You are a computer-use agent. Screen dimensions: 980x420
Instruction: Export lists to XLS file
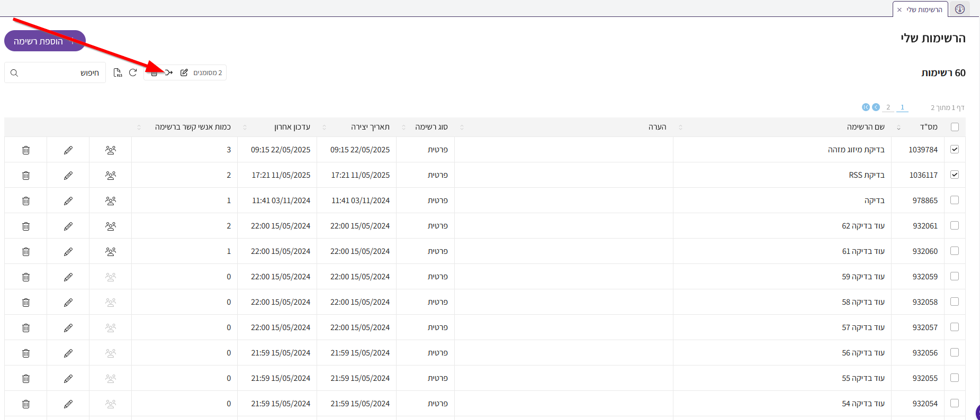[x=118, y=72]
